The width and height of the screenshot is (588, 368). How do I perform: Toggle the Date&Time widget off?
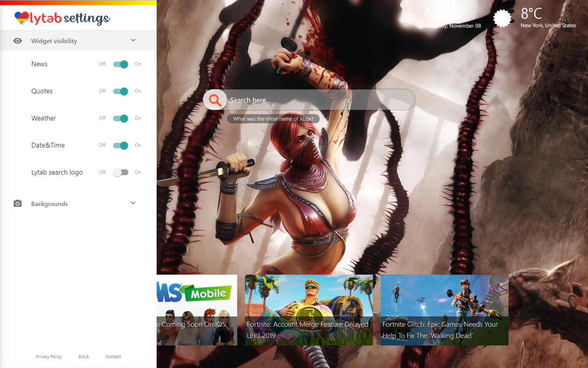pyautogui.click(x=120, y=145)
